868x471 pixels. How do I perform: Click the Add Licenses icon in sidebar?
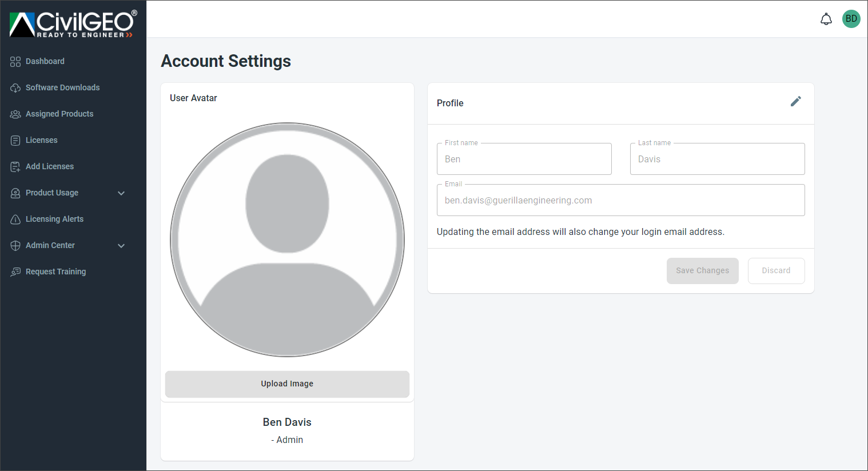click(x=15, y=167)
